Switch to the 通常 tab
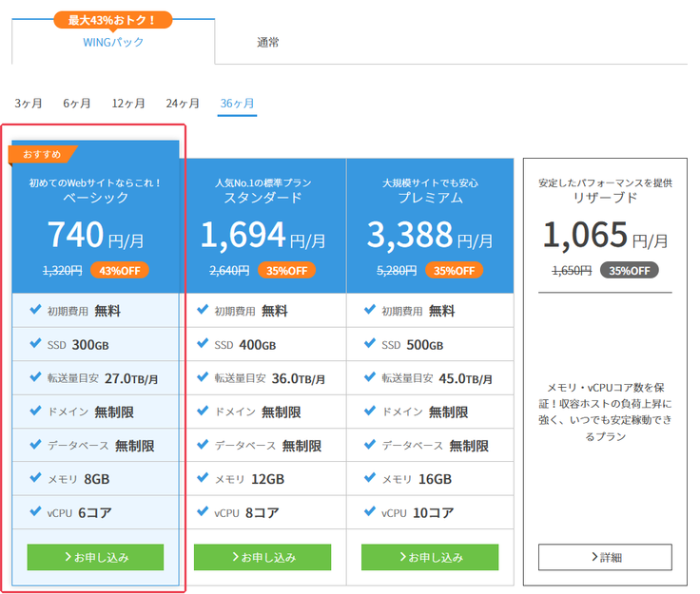The image size is (700, 594). pyautogui.click(x=268, y=42)
